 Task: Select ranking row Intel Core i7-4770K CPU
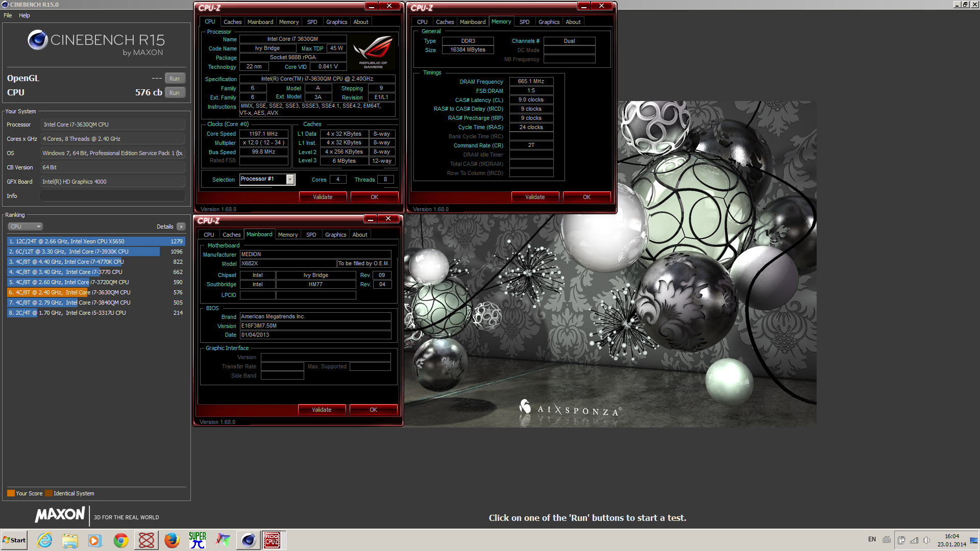pyautogui.click(x=96, y=262)
